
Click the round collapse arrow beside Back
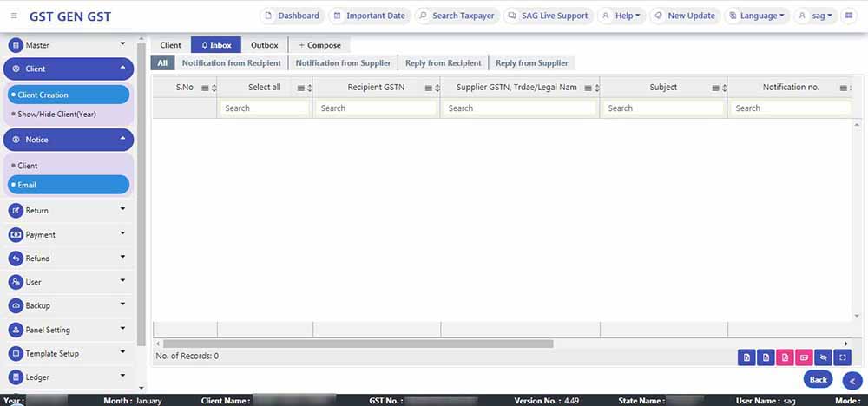pyautogui.click(x=852, y=380)
